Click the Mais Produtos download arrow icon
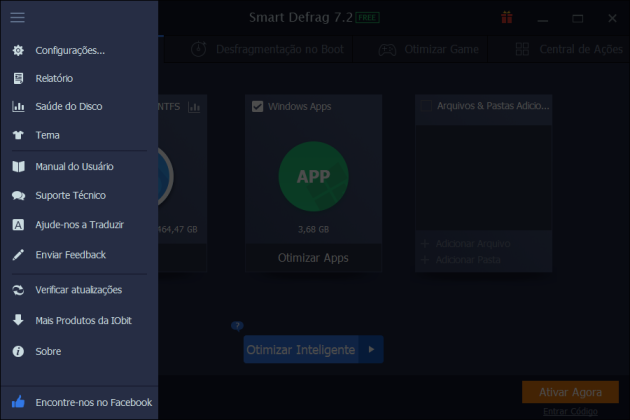 [x=18, y=320]
